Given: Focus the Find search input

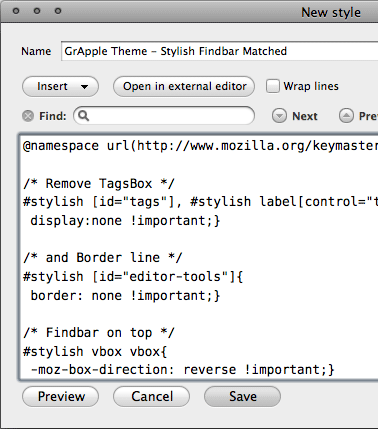Looking at the screenshot, I should click(x=164, y=116).
